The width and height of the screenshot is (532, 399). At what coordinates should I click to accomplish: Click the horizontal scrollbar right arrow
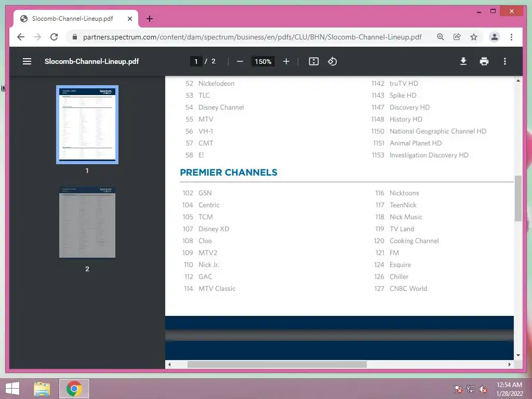[x=509, y=364]
